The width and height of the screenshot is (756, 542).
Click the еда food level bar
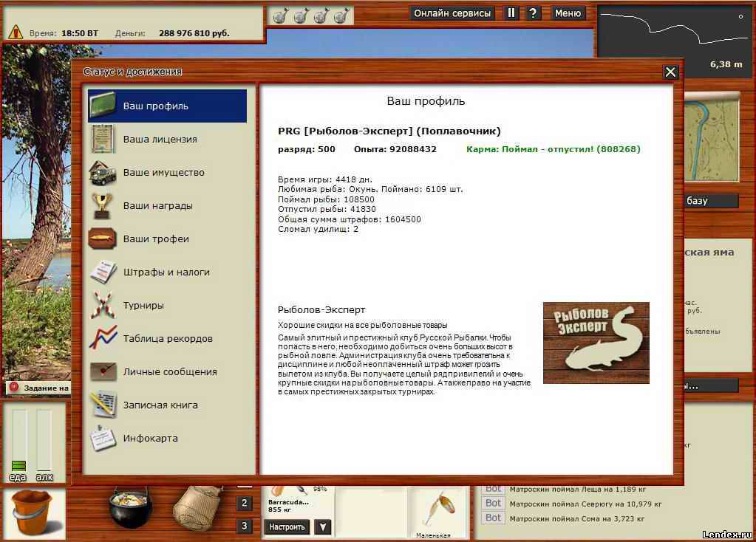pyautogui.click(x=18, y=441)
